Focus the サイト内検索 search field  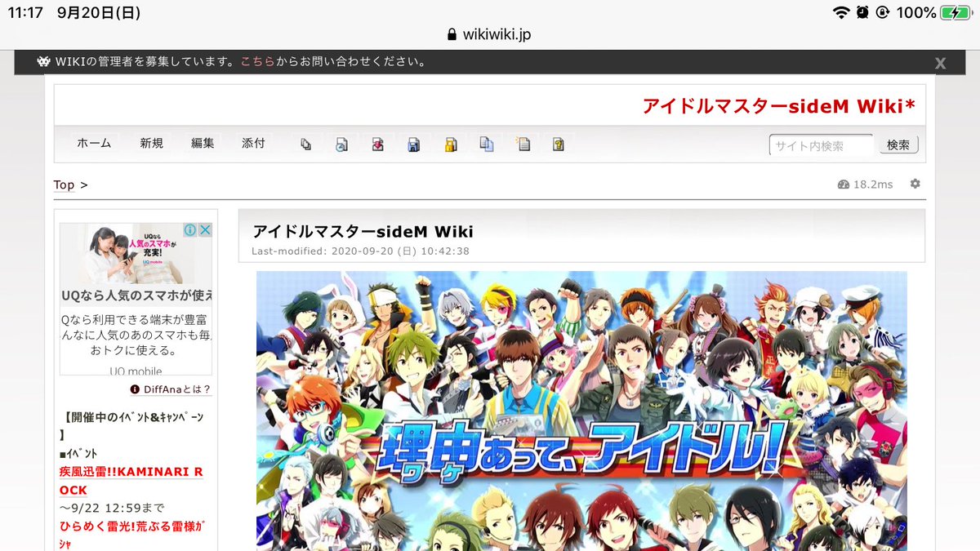(x=821, y=145)
